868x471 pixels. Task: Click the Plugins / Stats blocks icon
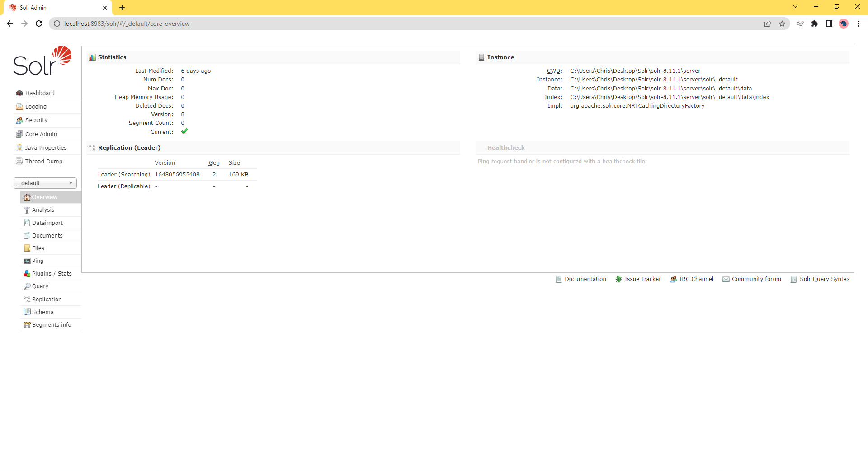pyautogui.click(x=27, y=273)
